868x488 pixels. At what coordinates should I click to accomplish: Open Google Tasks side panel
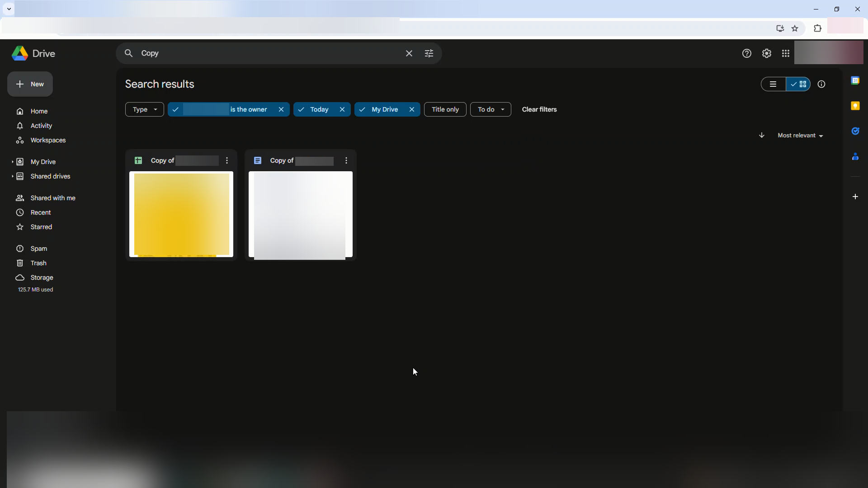(x=855, y=131)
